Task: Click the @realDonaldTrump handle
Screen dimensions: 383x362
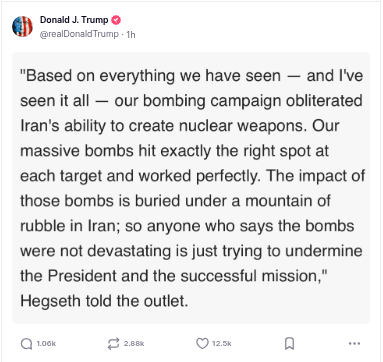Action: pos(79,34)
